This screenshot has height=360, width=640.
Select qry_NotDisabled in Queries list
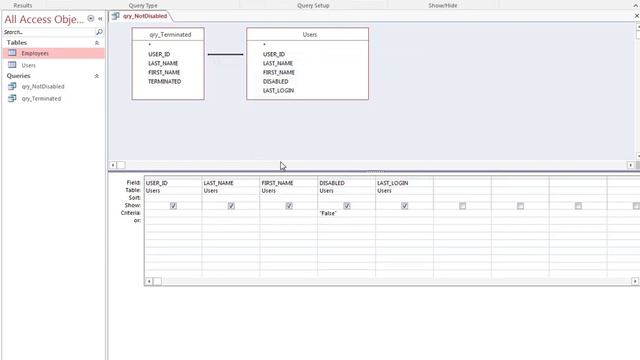click(x=53, y=87)
